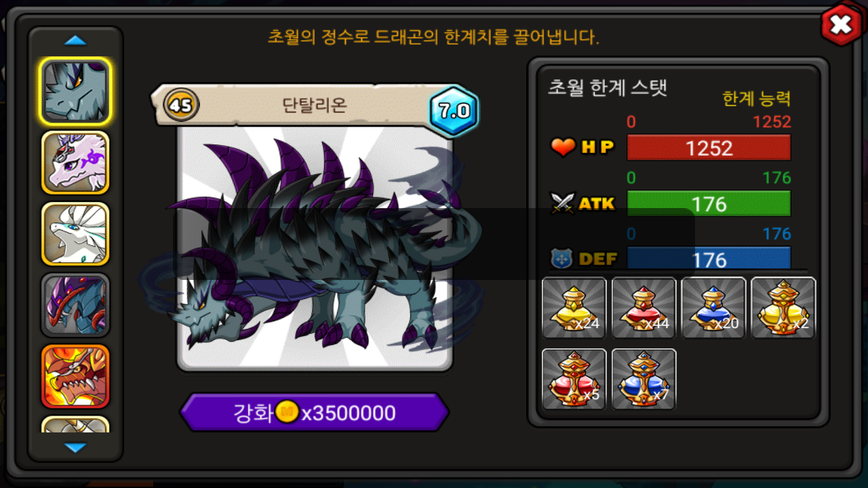Select the large blue potion x7
The height and width of the screenshot is (488, 868).
tap(644, 379)
